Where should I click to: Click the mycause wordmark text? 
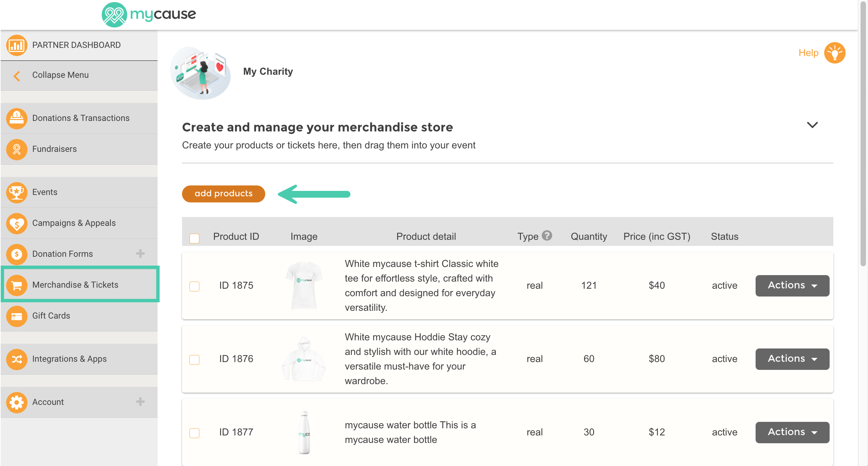(163, 15)
